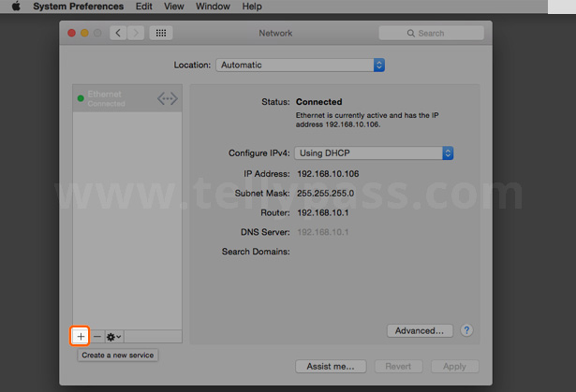Click the IP Address value 192.168.10.106

coord(328,174)
